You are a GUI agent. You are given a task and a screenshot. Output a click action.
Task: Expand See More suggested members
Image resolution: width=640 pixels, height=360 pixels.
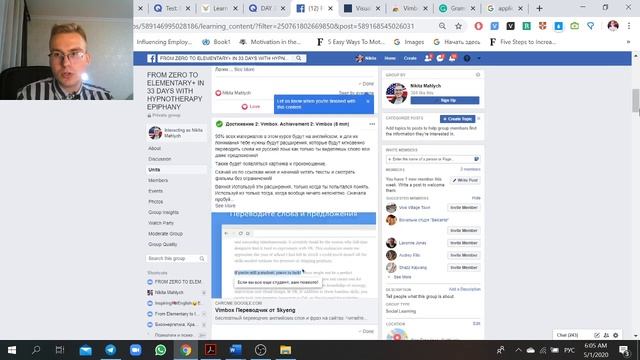[402, 277]
